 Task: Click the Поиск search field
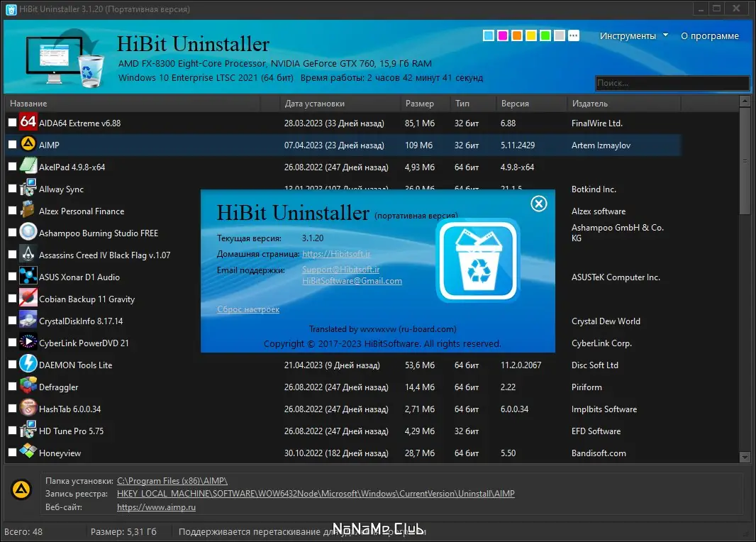click(x=672, y=83)
